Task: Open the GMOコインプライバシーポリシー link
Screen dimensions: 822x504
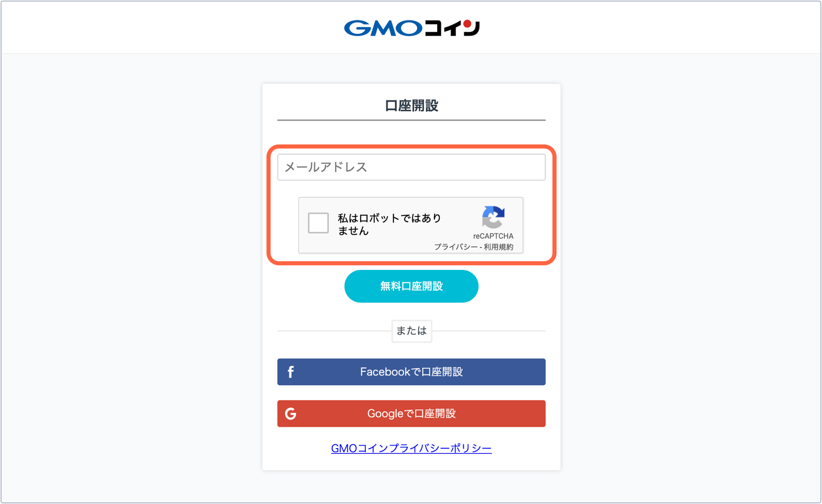Action: coord(412,449)
